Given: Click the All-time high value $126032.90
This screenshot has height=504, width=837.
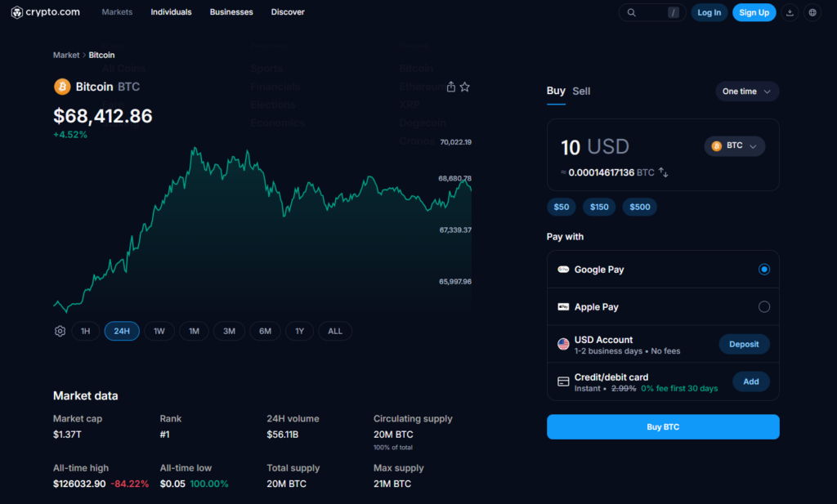Looking at the screenshot, I should [x=79, y=484].
